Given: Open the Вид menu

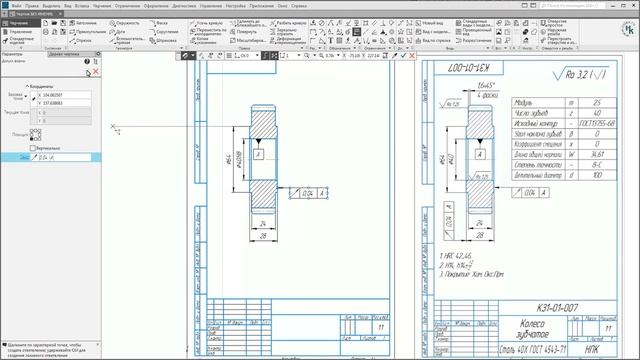Looking at the screenshot, I should click(68, 6).
